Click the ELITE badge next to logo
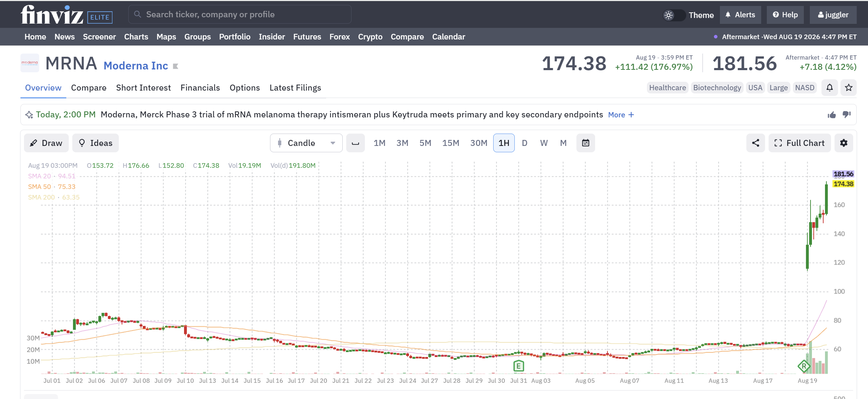This screenshot has height=399, width=868. (x=100, y=17)
